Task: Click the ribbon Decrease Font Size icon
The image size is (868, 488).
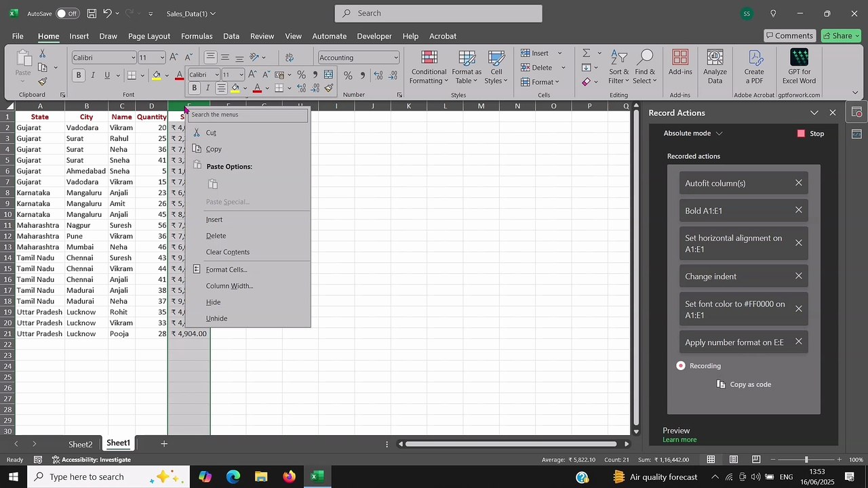Action: (189, 58)
